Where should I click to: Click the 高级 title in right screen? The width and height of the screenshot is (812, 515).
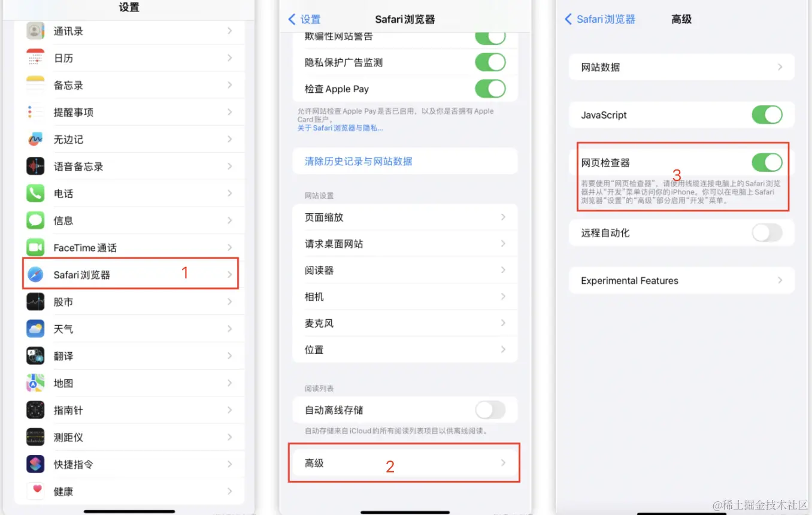681,19
